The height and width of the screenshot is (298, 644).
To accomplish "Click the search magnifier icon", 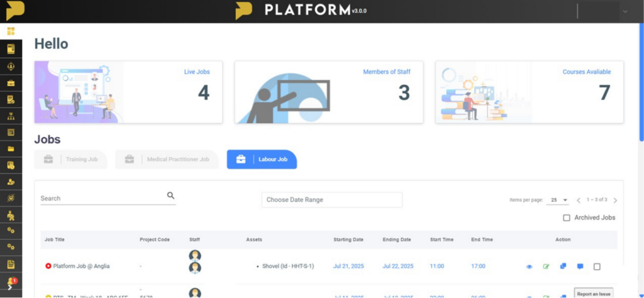I will click(x=170, y=196).
